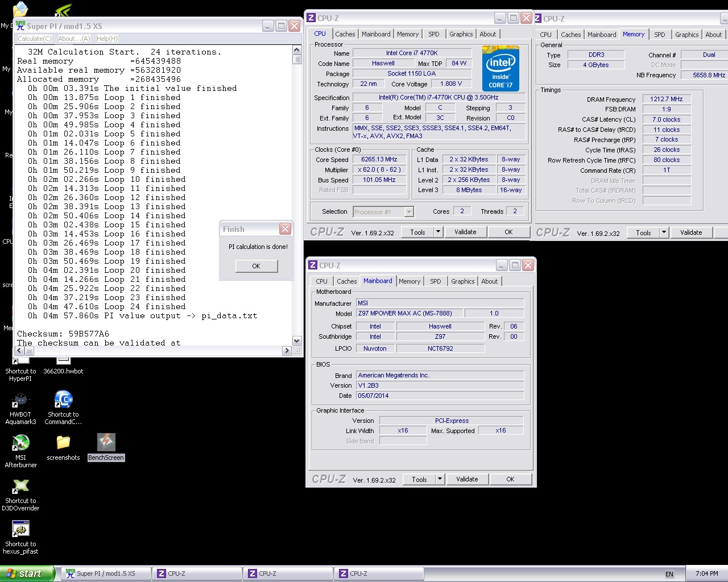Click the Core Speed 6265.13 MHz field
The image size is (728, 582).
(x=379, y=159)
